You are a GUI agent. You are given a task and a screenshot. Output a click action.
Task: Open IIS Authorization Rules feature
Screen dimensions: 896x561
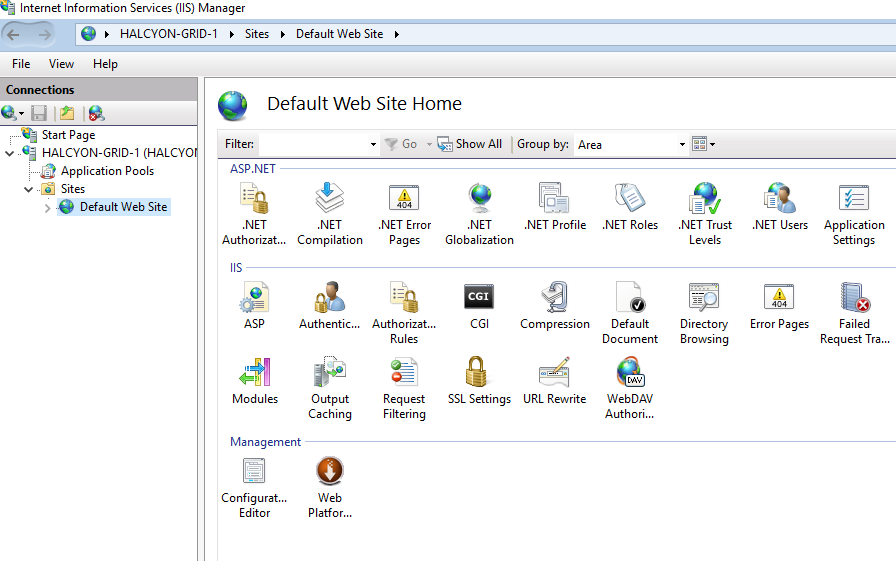(404, 312)
